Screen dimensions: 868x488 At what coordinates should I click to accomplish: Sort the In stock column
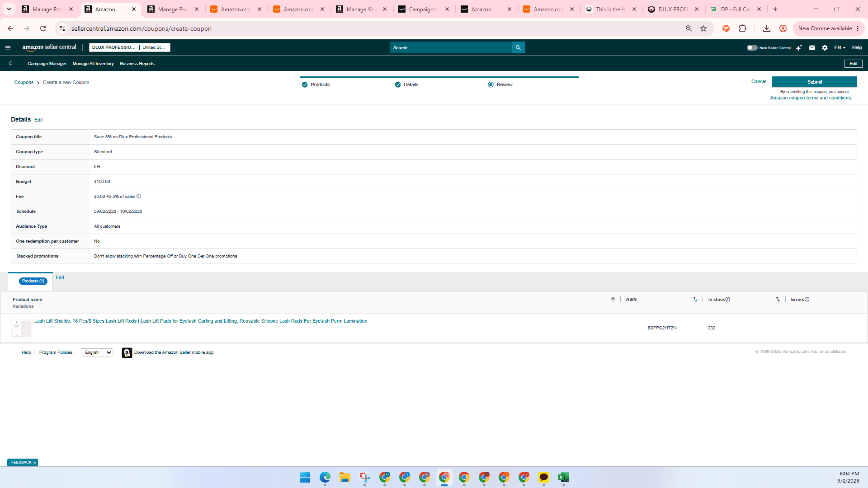tap(778, 300)
